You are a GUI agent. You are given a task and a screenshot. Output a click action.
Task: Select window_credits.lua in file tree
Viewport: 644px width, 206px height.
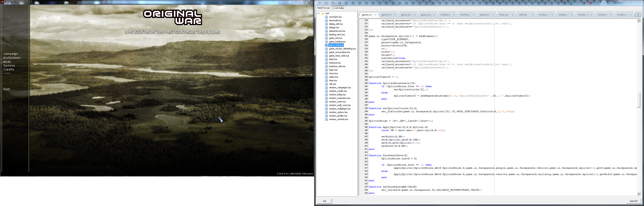click(x=338, y=91)
